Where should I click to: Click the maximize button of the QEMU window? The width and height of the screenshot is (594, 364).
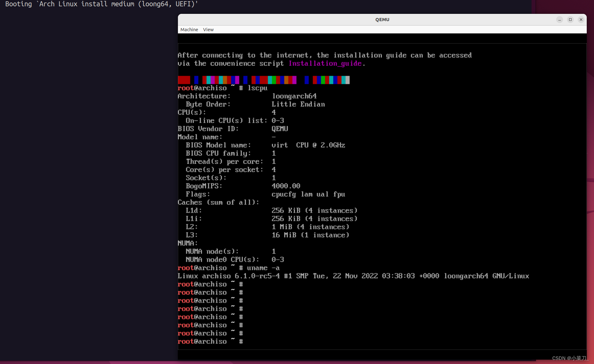pos(570,20)
